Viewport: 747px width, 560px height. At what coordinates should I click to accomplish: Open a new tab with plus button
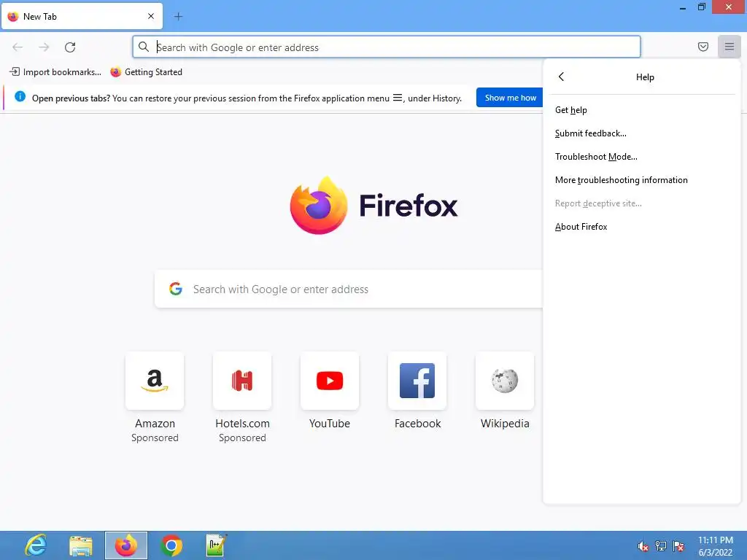tap(178, 17)
